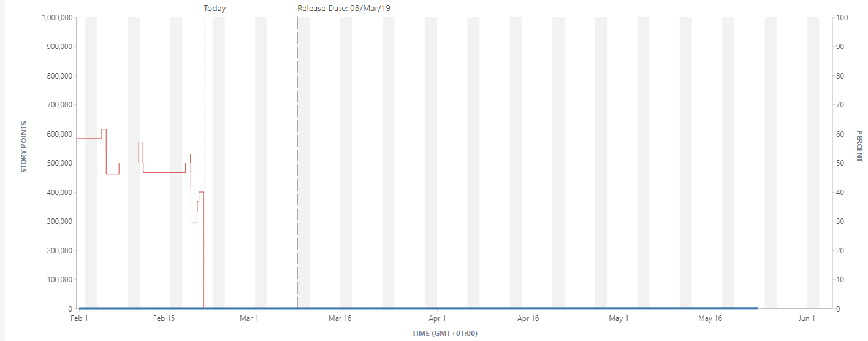Screen dimensions: 868x341
Task: Click the 'Apr 1' date label
Action: (x=437, y=318)
